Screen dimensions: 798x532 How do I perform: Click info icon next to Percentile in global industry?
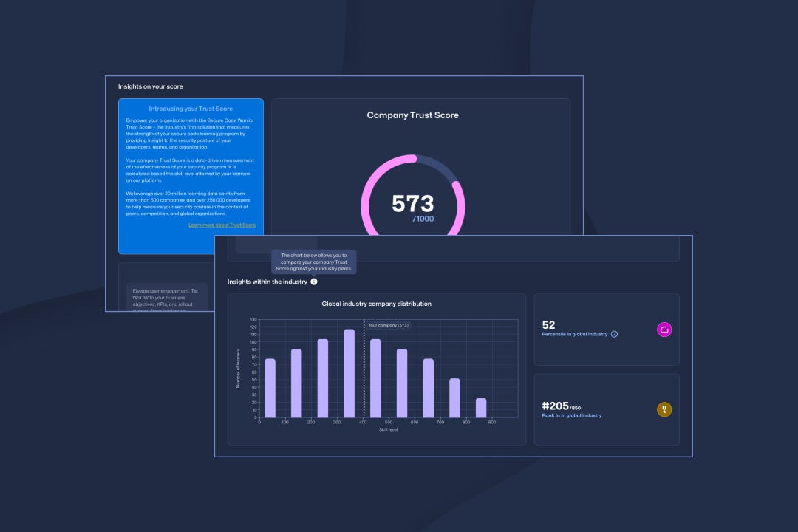coord(614,334)
